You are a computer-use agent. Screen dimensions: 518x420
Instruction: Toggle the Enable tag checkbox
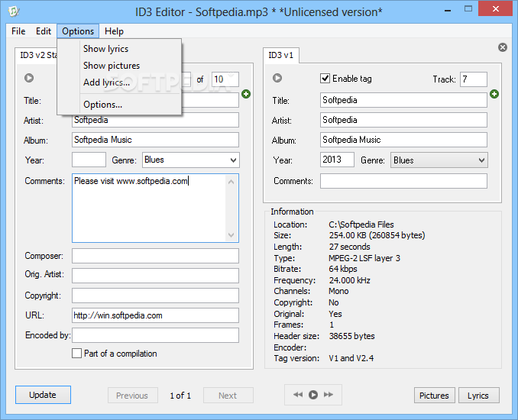coord(325,79)
